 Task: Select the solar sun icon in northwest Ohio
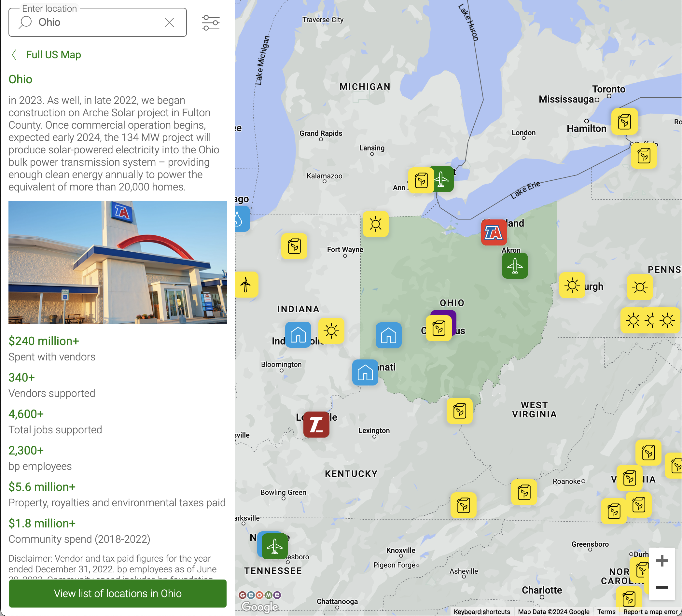coord(375,225)
